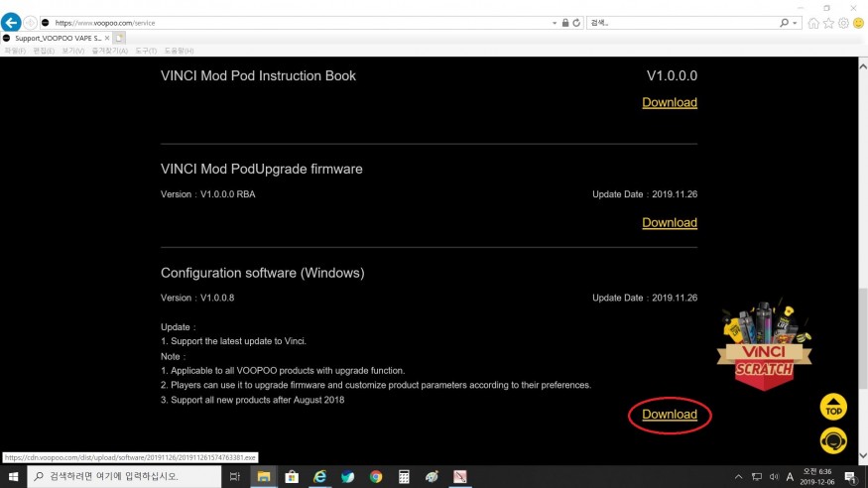Open the Windows Start button
The image size is (868, 488).
click(x=13, y=476)
